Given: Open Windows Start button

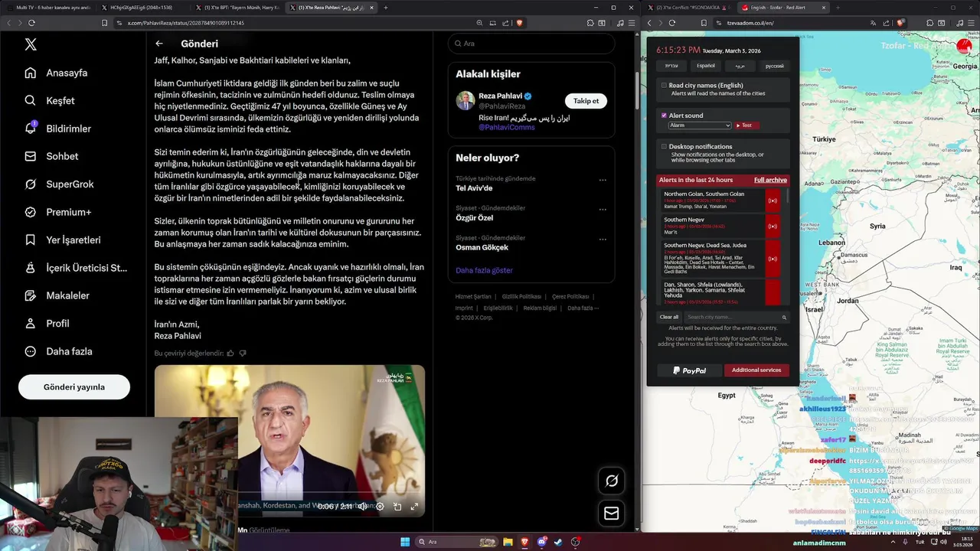Looking at the screenshot, I should [405, 542].
